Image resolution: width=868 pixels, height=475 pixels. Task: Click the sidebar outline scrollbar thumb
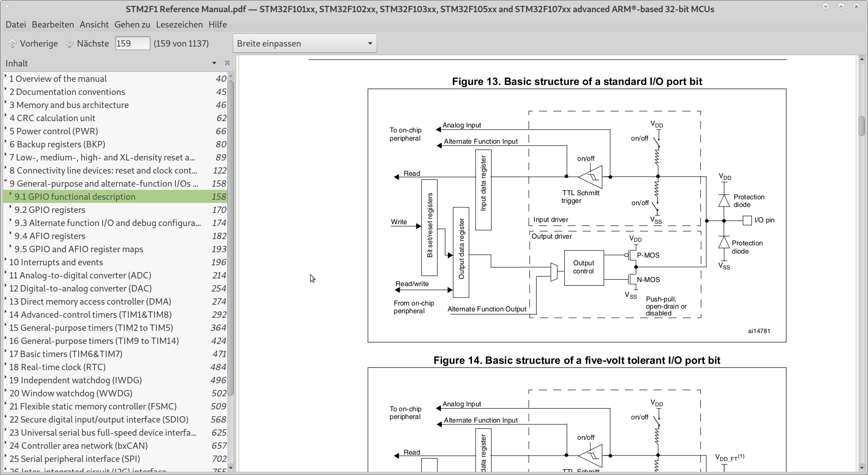click(231, 238)
